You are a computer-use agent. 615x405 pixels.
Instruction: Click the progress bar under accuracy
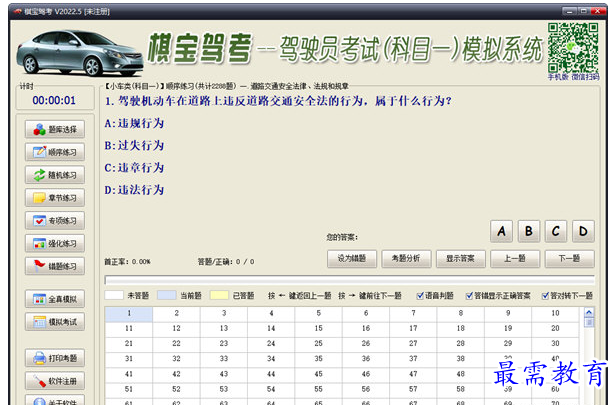coord(349,280)
